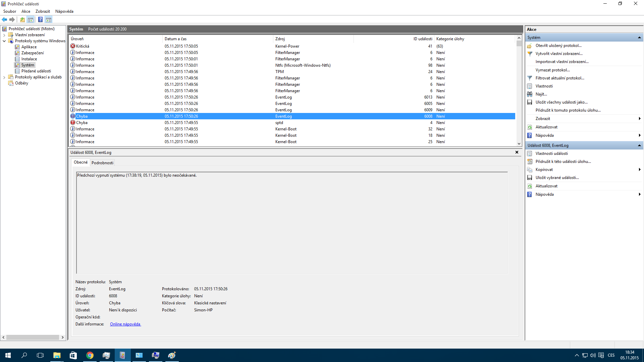Open the Online nápověda link
Screen dimensions: 644x362
tap(125, 324)
